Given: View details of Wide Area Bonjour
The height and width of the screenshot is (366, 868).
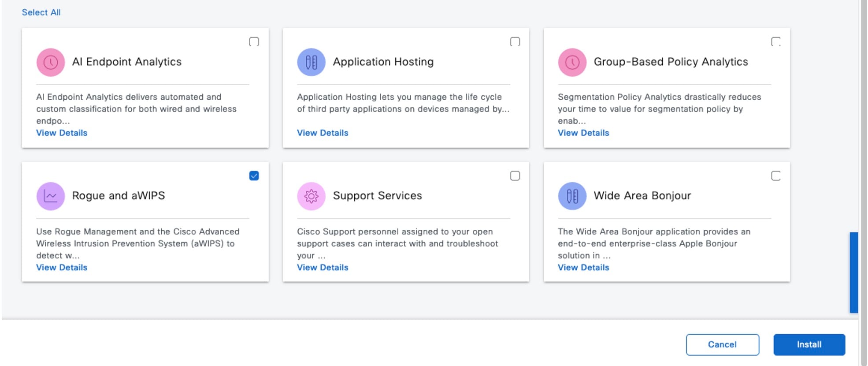Looking at the screenshot, I should point(583,267).
